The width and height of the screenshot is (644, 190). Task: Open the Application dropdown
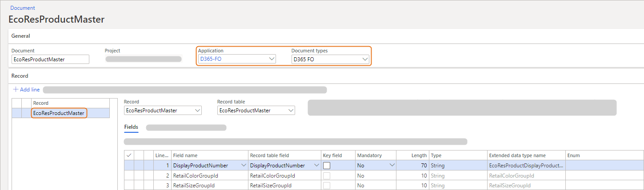272,59
